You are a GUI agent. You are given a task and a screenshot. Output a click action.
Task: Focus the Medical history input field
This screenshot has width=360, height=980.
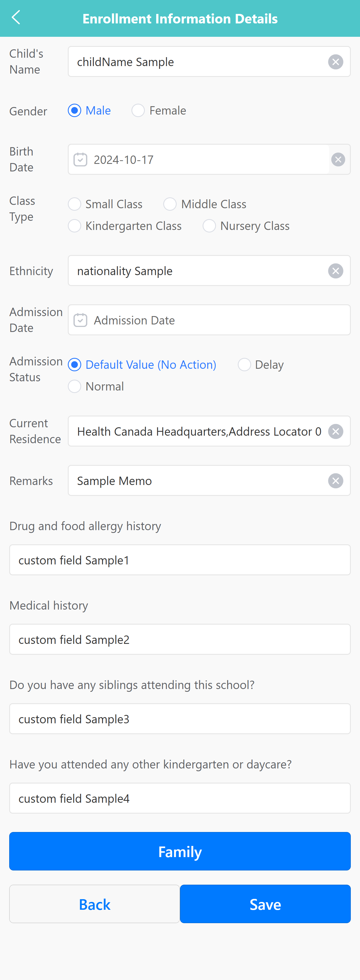point(180,639)
